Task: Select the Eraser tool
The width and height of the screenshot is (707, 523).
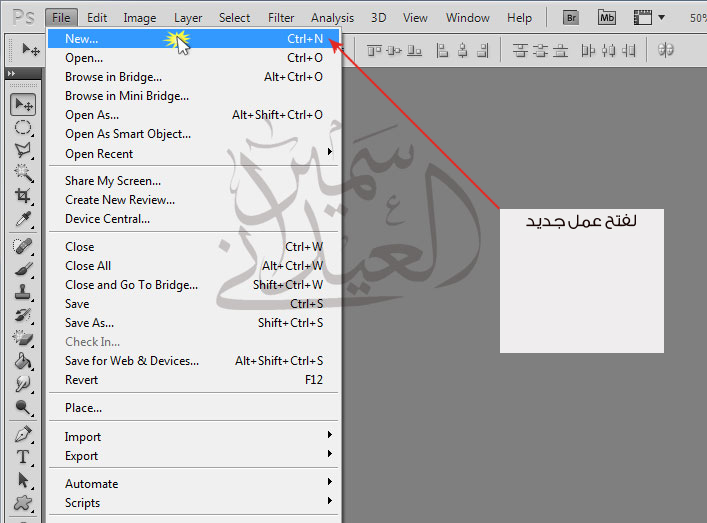Action: pyautogui.click(x=23, y=338)
